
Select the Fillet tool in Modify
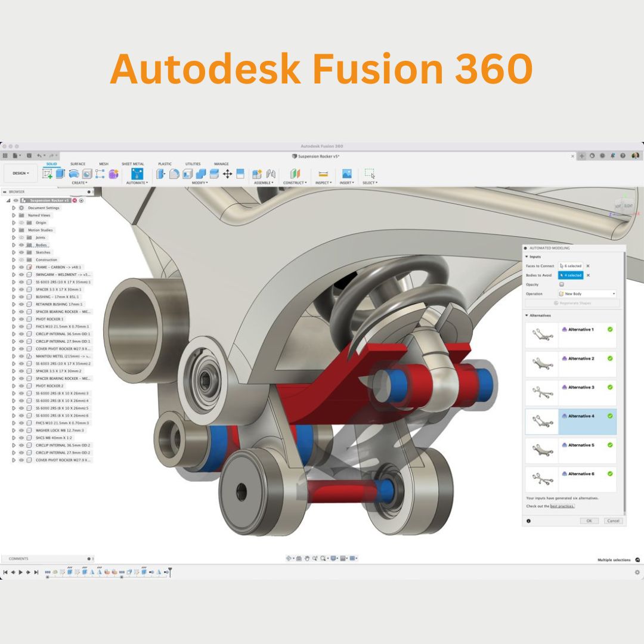[x=174, y=174]
